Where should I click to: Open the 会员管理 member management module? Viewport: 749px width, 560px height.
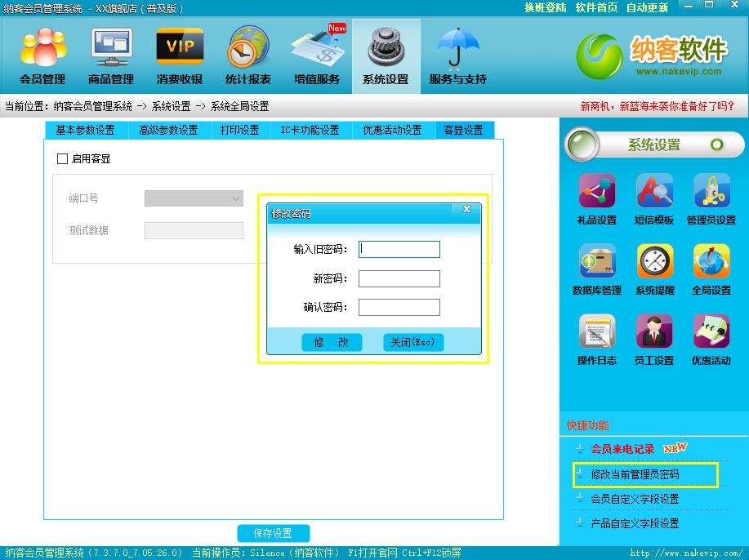coord(42,56)
